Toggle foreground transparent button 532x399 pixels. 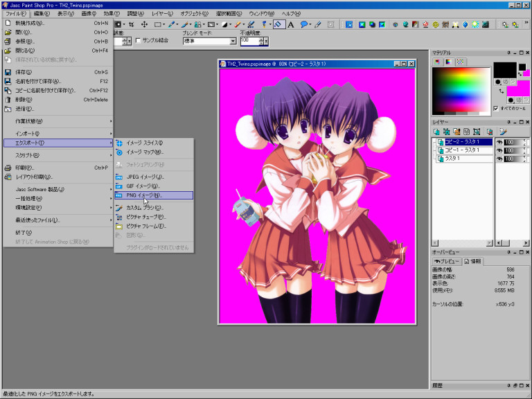click(513, 82)
